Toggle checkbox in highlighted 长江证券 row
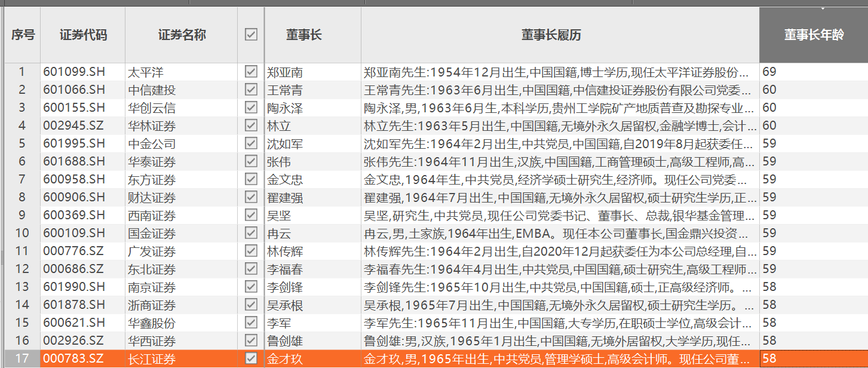Image resolution: width=868 pixels, height=368 pixels. [x=251, y=358]
